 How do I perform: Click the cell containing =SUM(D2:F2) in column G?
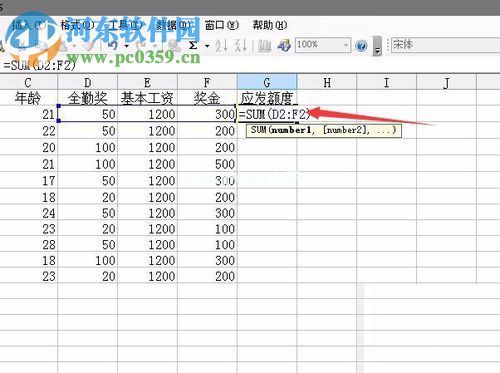point(267,114)
